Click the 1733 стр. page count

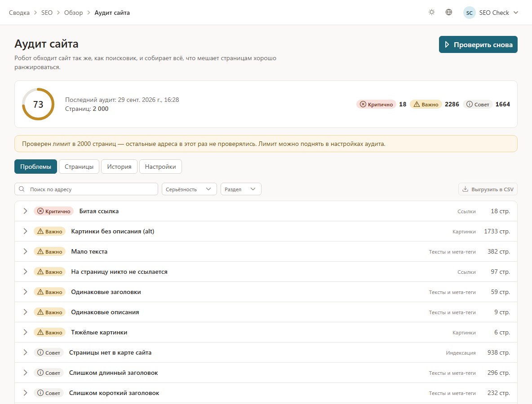[497, 232]
